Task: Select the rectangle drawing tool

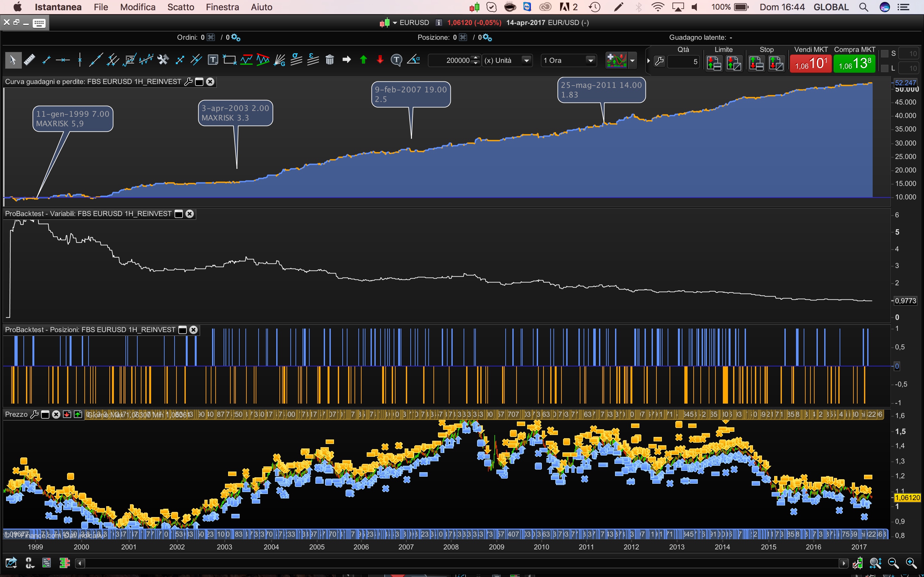Action: tap(229, 60)
